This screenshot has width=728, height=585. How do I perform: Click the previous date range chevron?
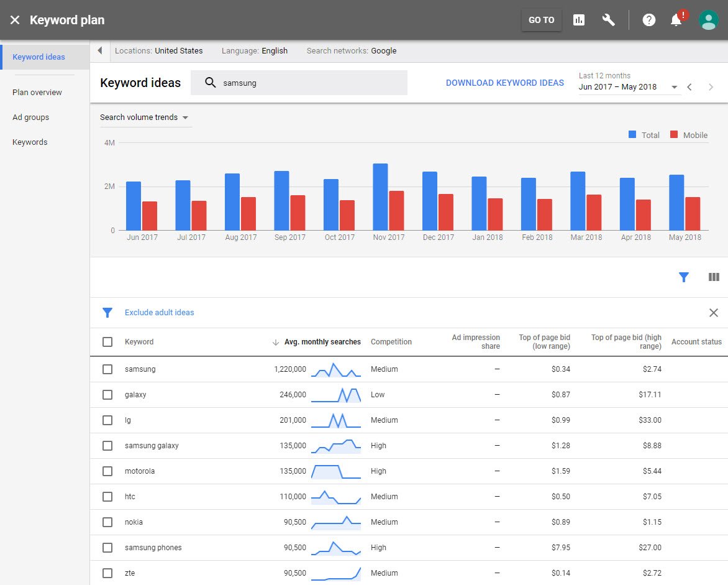click(x=691, y=87)
